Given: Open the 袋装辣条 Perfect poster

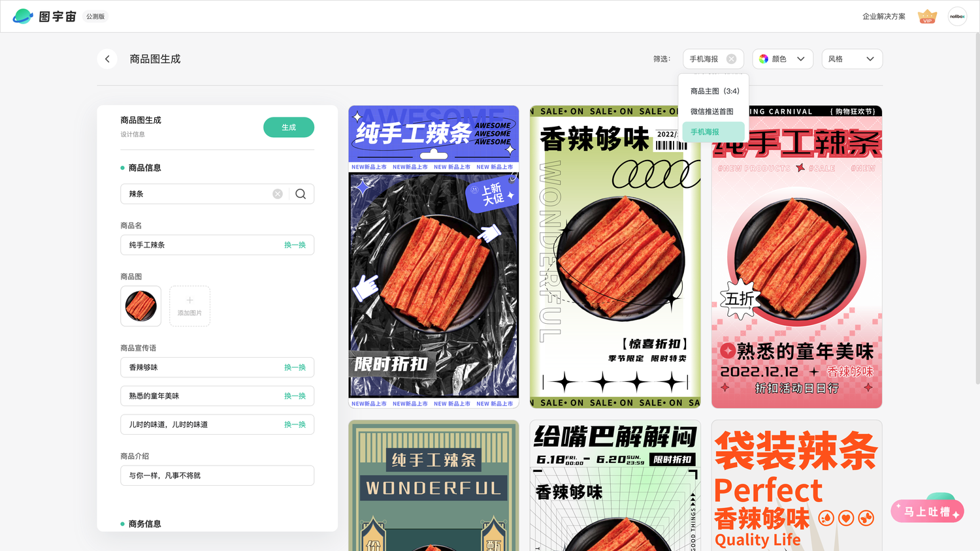Looking at the screenshot, I should coord(797,486).
